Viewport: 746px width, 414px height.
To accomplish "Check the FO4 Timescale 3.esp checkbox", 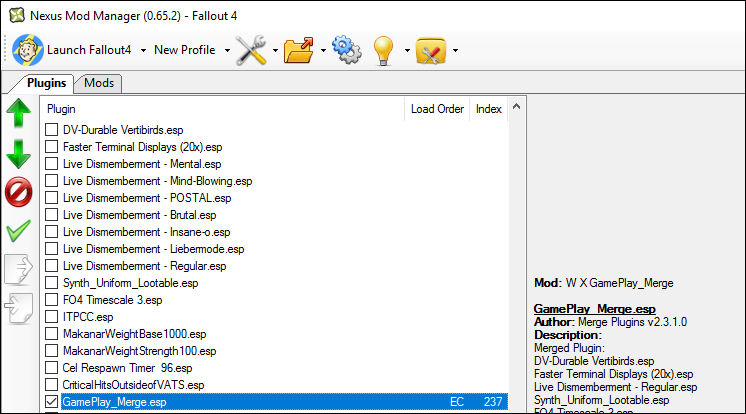I will tap(51, 300).
